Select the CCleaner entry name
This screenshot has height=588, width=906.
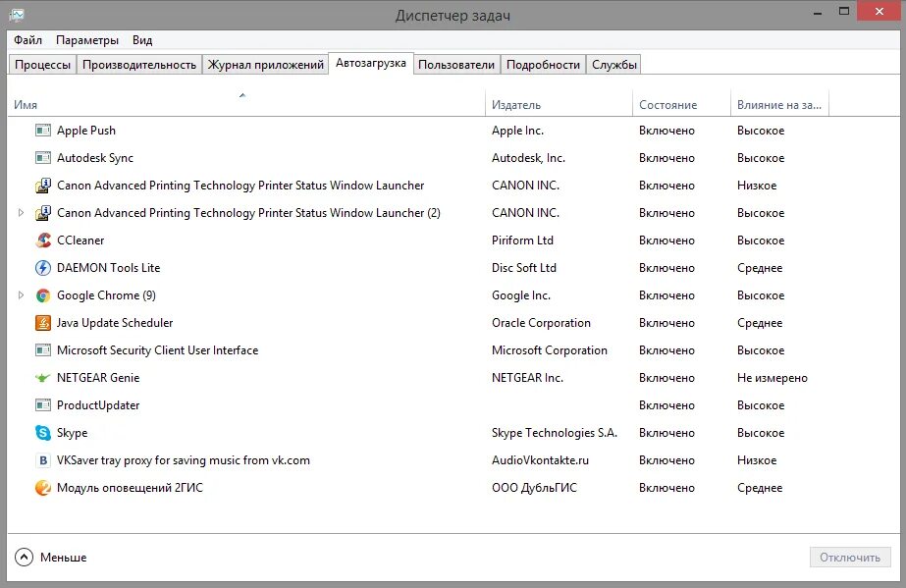point(80,241)
